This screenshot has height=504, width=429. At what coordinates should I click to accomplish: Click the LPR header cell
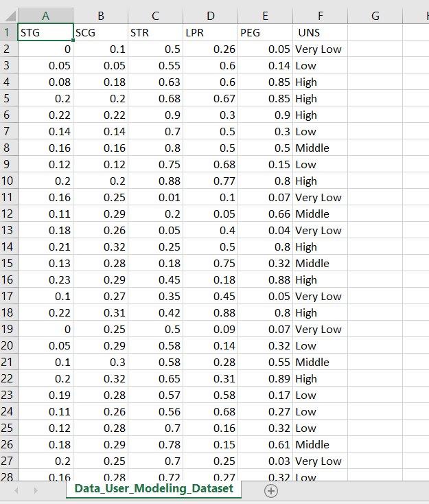211,32
